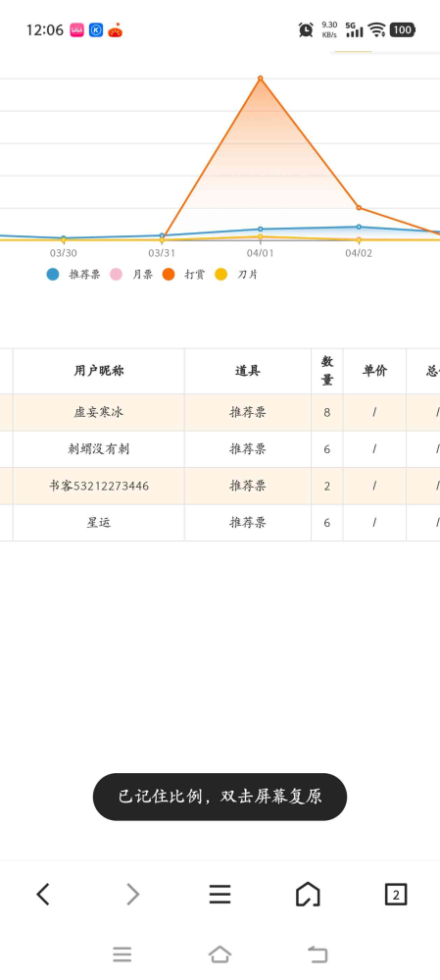
Task: Tap the 12:06 clock in status bar
Action: click(45, 30)
